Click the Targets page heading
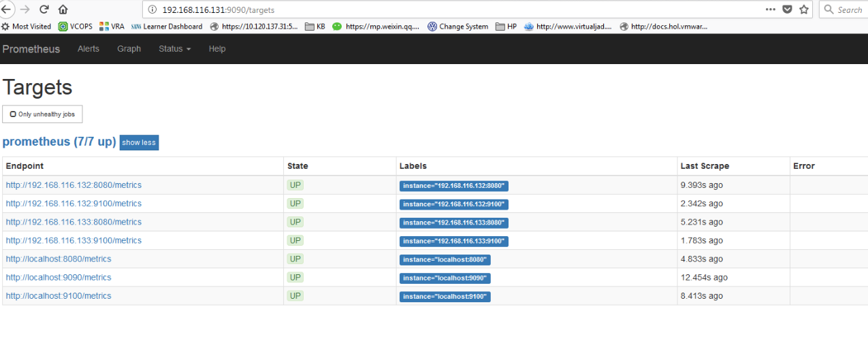The height and width of the screenshot is (358, 868). (37, 87)
